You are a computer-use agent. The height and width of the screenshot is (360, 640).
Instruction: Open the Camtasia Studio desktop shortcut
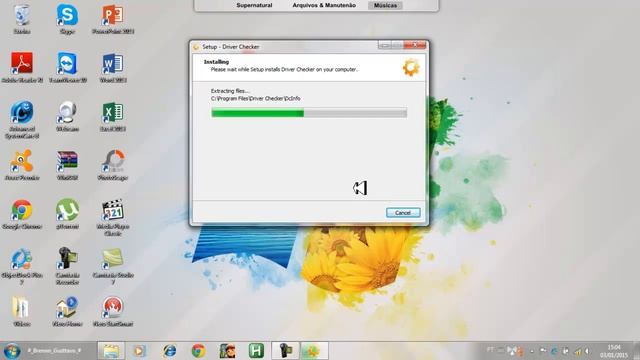[113, 266]
